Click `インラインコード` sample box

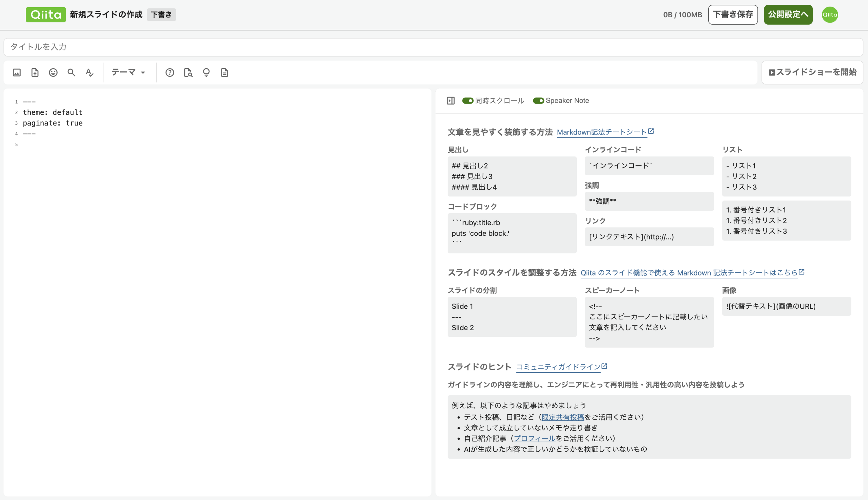pyautogui.click(x=649, y=166)
